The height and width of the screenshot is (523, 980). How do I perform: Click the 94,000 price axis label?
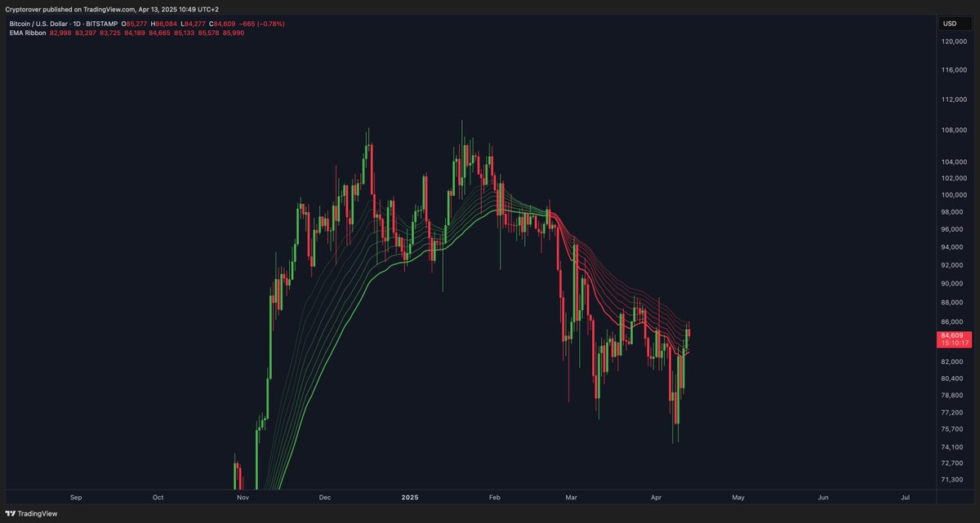[953, 247]
